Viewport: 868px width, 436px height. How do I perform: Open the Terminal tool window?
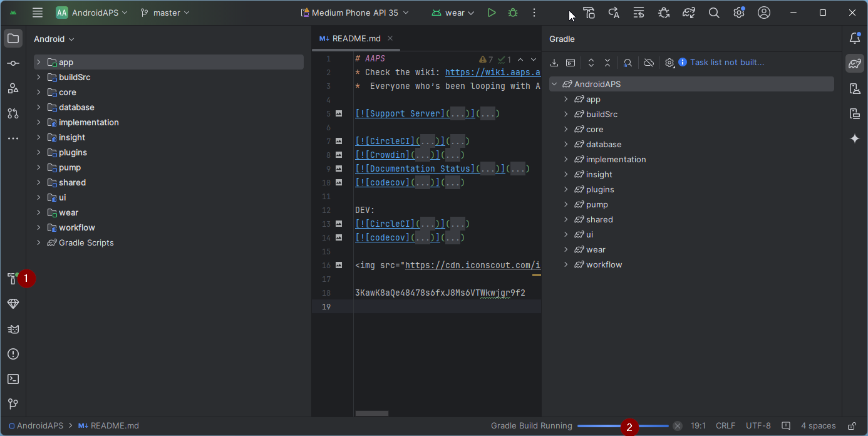coord(13,379)
